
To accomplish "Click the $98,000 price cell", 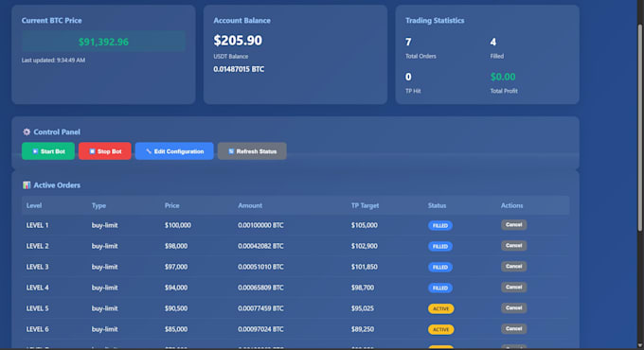I will coord(176,246).
